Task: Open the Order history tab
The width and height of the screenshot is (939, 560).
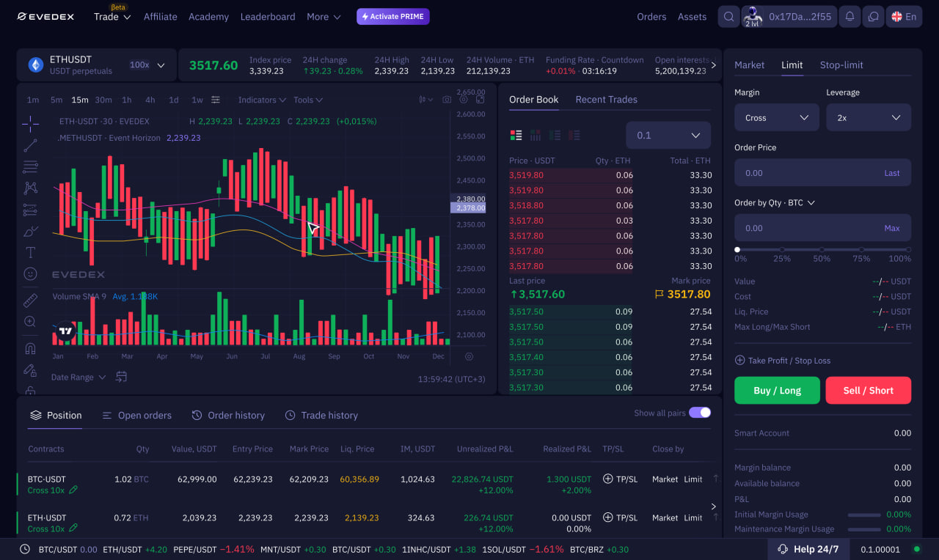Action: [x=228, y=416]
